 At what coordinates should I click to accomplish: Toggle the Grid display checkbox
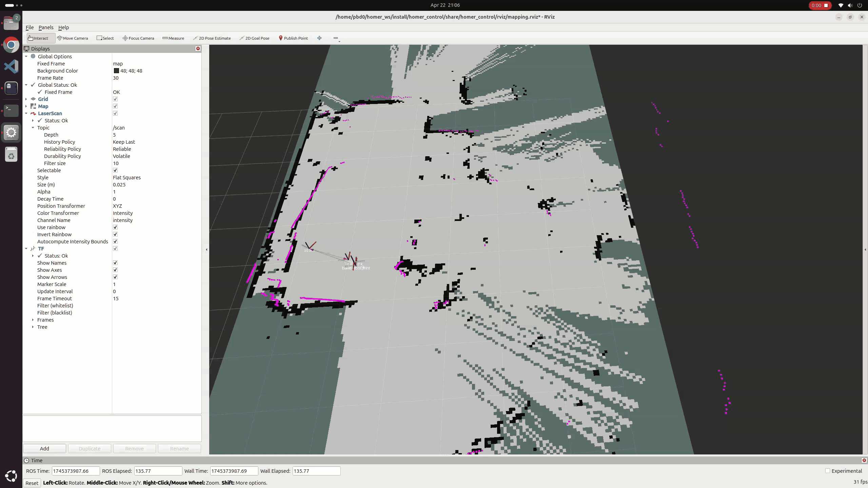click(115, 99)
